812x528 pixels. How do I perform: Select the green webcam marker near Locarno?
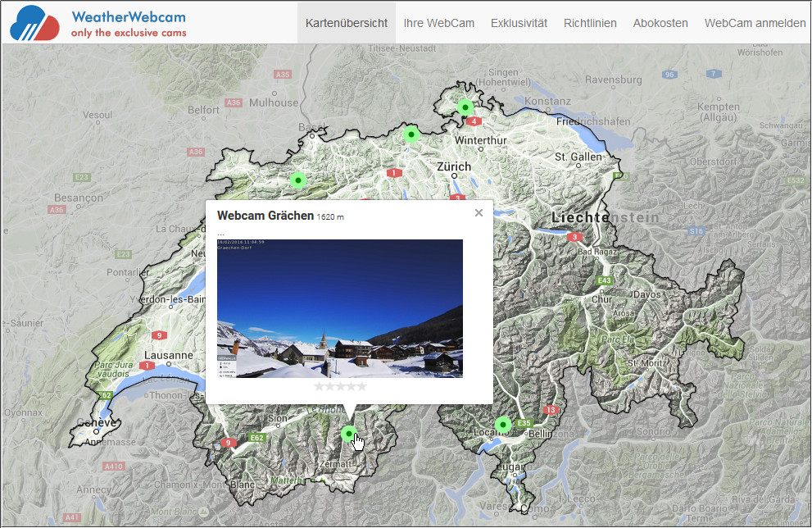click(x=502, y=425)
